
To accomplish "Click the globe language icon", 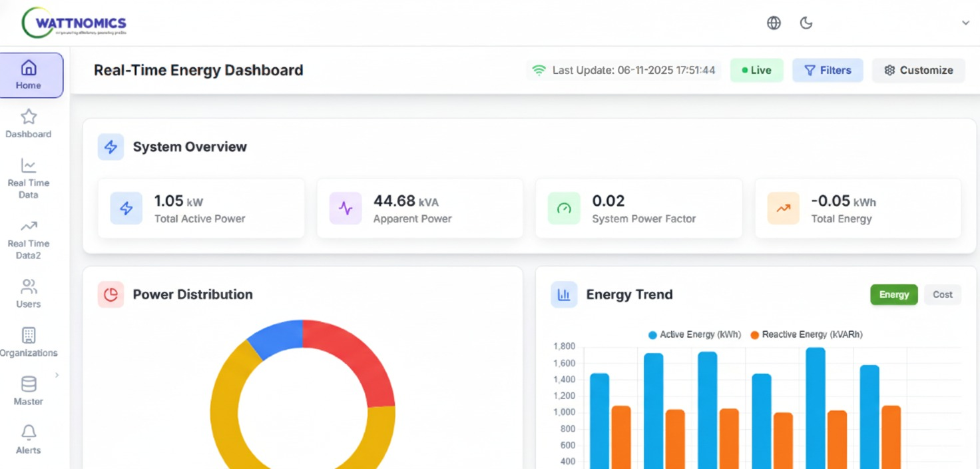I will [x=774, y=23].
